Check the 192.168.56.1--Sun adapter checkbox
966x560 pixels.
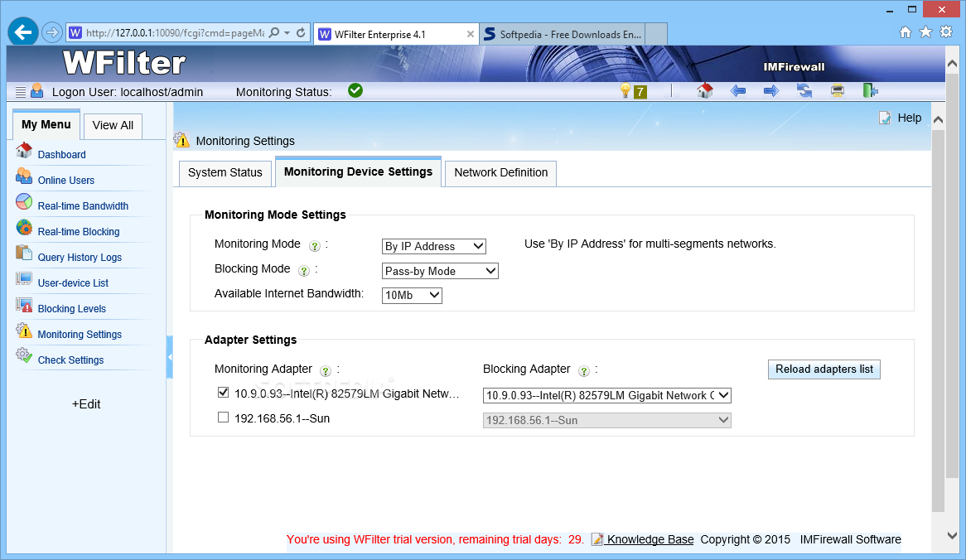pyautogui.click(x=223, y=418)
